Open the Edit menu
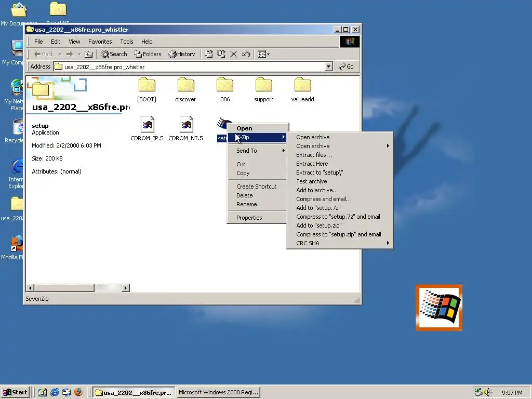This screenshot has height=399, width=532. tap(56, 42)
